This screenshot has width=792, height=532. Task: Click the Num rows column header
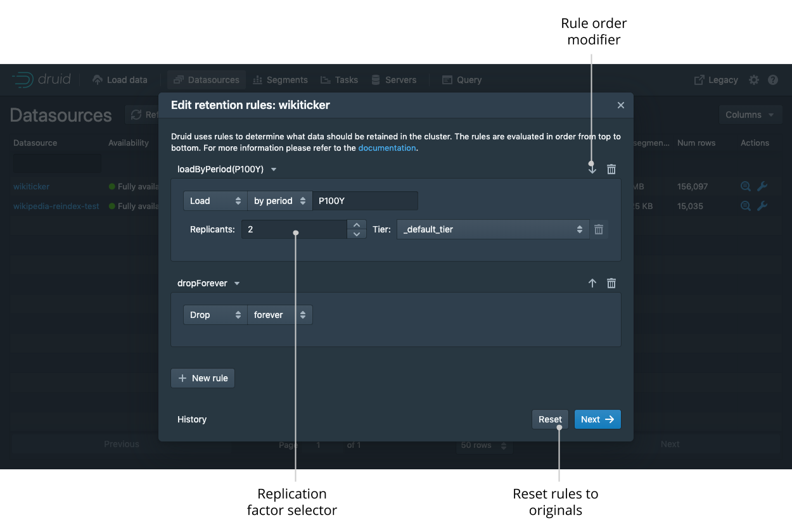point(696,143)
